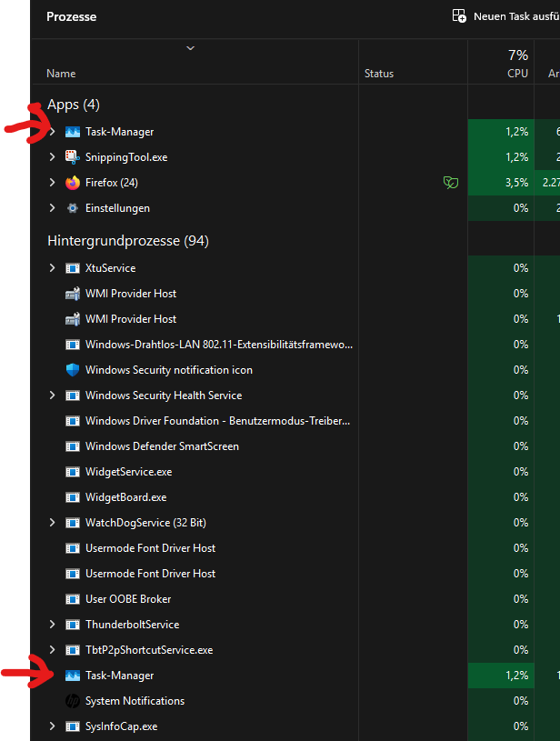This screenshot has width=560, height=741.
Task: Expand the Task-Manager app entry
Action: tap(52, 132)
